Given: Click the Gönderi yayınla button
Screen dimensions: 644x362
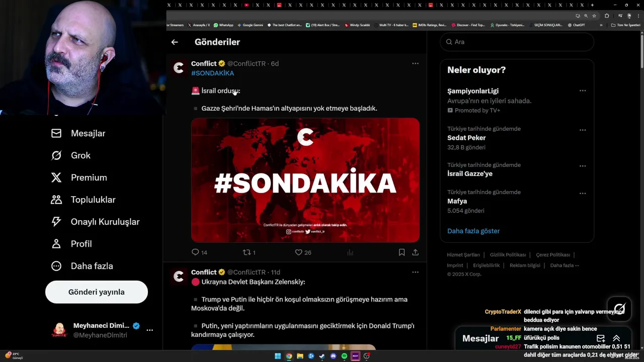Looking at the screenshot, I should [97, 292].
